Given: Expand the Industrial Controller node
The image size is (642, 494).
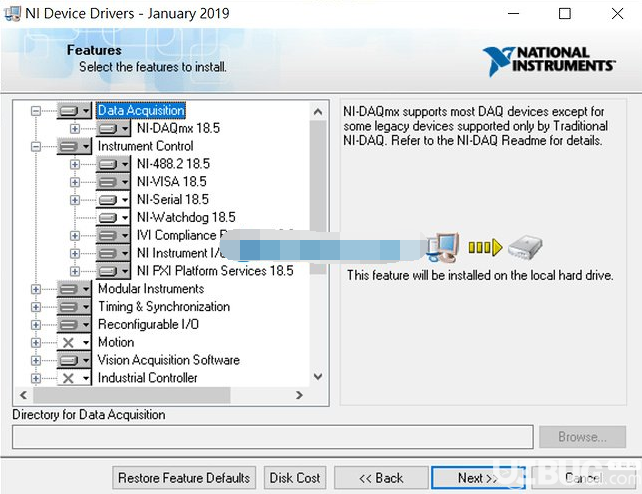Looking at the screenshot, I should (36, 378).
